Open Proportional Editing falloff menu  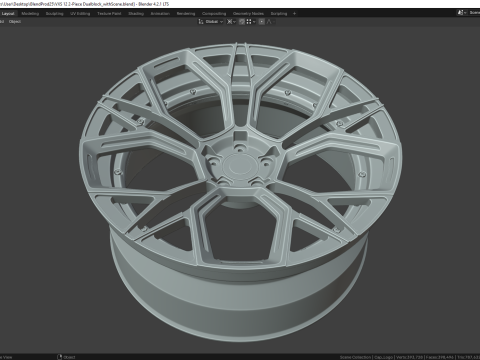coord(270,22)
